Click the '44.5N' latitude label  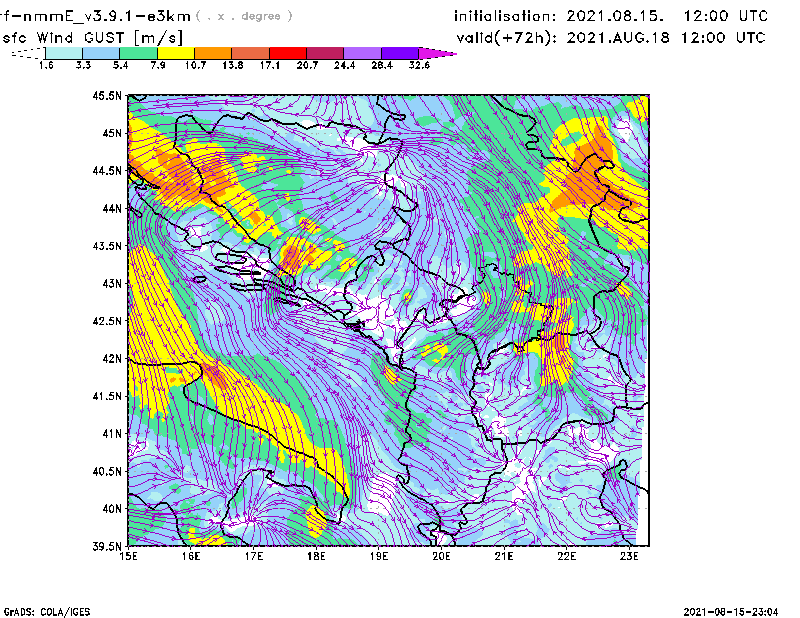coord(107,170)
